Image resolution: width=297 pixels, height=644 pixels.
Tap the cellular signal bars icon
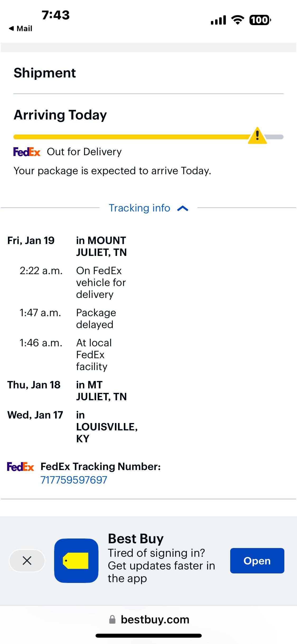click(218, 20)
